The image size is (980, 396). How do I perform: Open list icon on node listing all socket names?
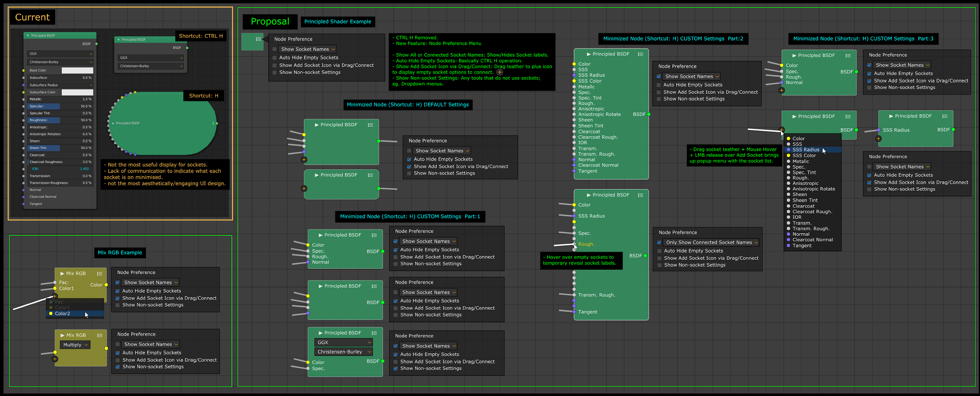click(640, 54)
